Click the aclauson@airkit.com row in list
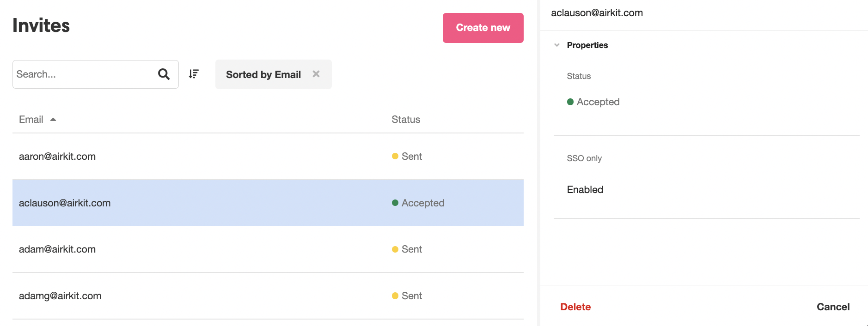The width and height of the screenshot is (868, 326). pos(65,203)
